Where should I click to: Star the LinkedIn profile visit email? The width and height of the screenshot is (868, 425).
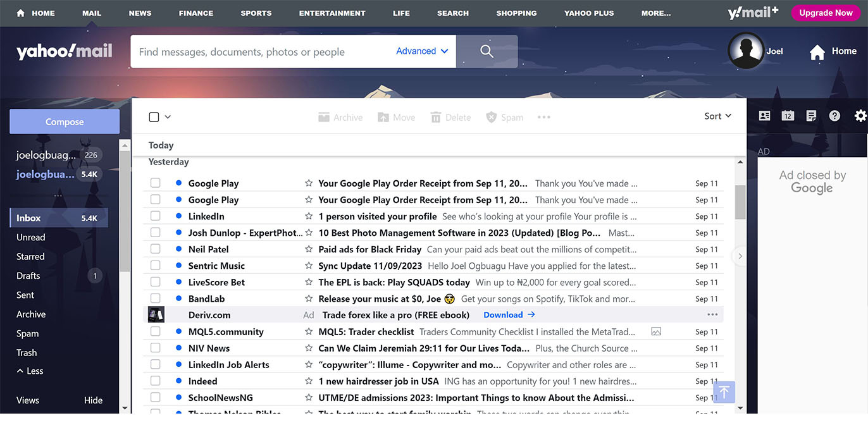pyautogui.click(x=309, y=216)
